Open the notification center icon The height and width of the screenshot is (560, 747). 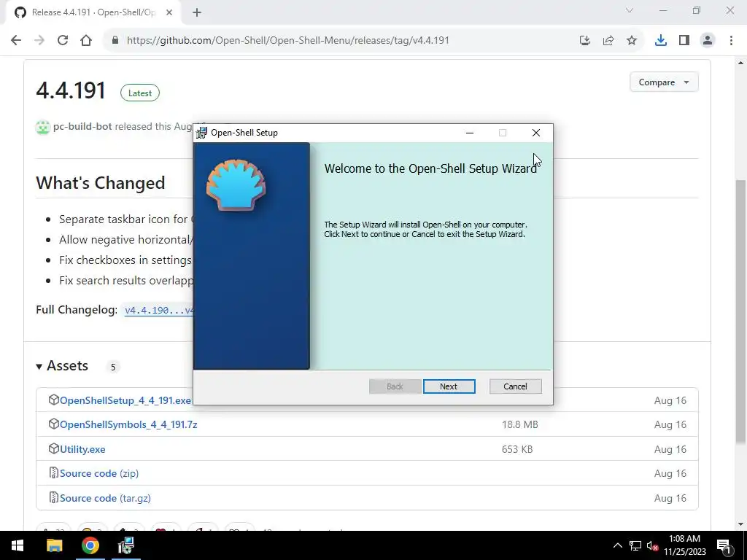pyautogui.click(x=724, y=545)
